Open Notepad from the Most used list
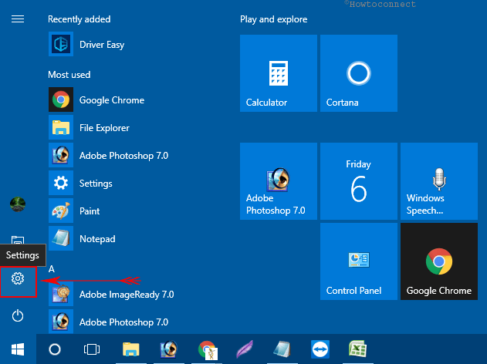The height and width of the screenshot is (364, 487). (82, 239)
